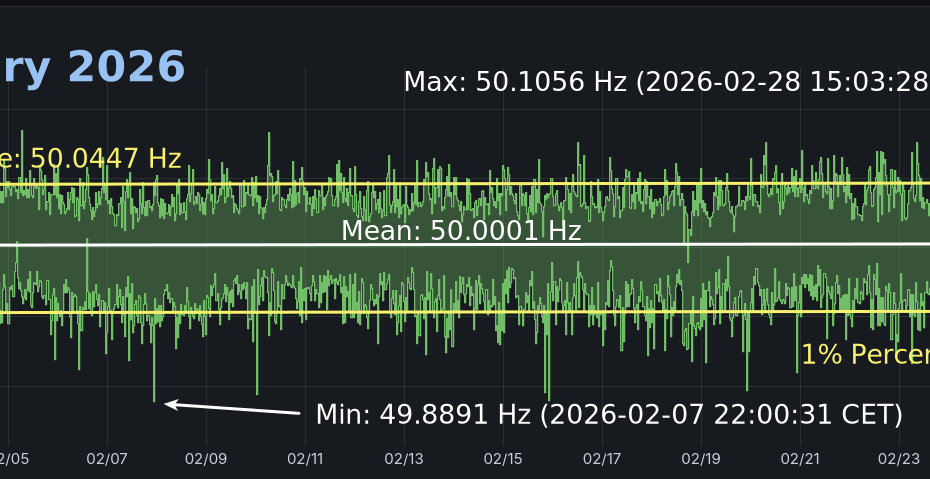The image size is (930, 479).
Task: Select the 02/17 date tick label
Action: pyautogui.click(x=602, y=459)
